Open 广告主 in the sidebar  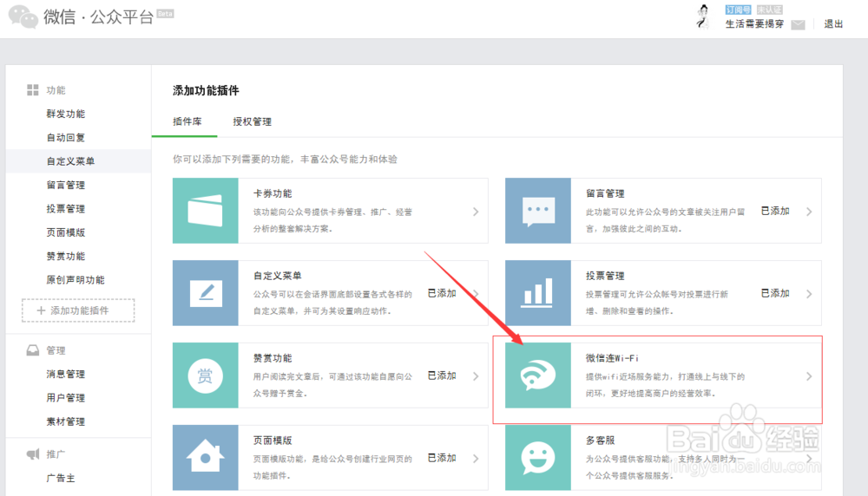point(61,479)
